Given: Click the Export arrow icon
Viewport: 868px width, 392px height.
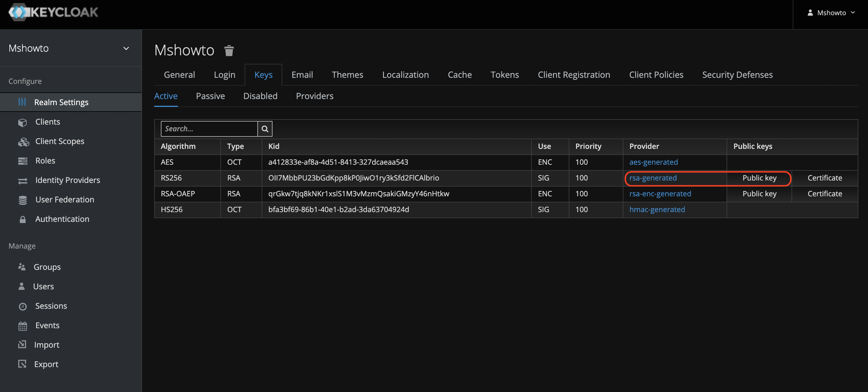Looking at the screenshot, I should point(22,364).
